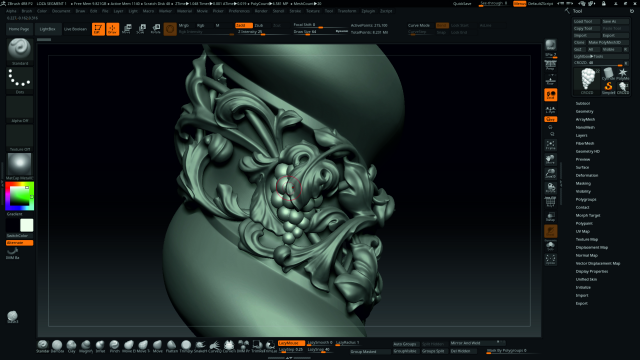Click the Persp perspective icon on right shelf
This screenshot has height=360, width=640.
coord(551,65)
